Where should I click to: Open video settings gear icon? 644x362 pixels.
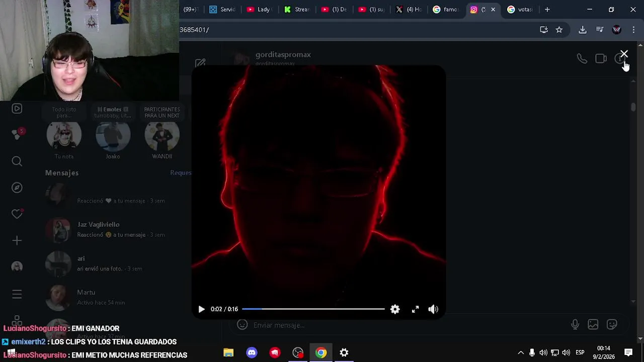click(x=395, y=309)
